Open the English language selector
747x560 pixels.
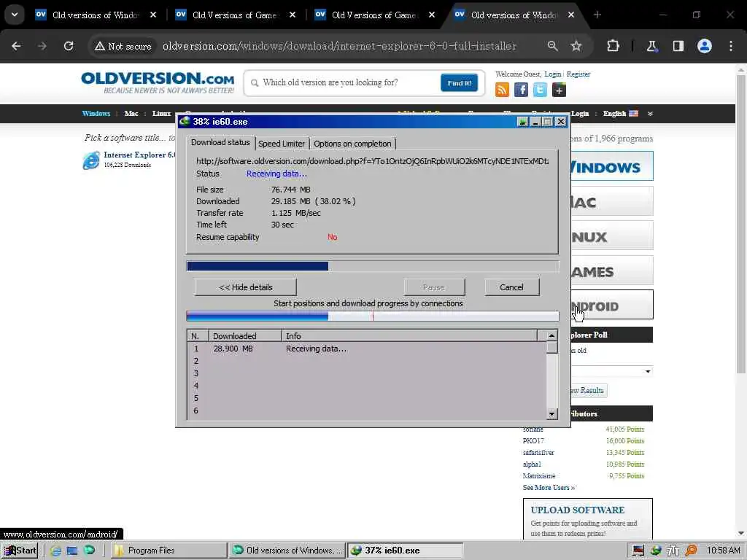(x=620, y=113)
